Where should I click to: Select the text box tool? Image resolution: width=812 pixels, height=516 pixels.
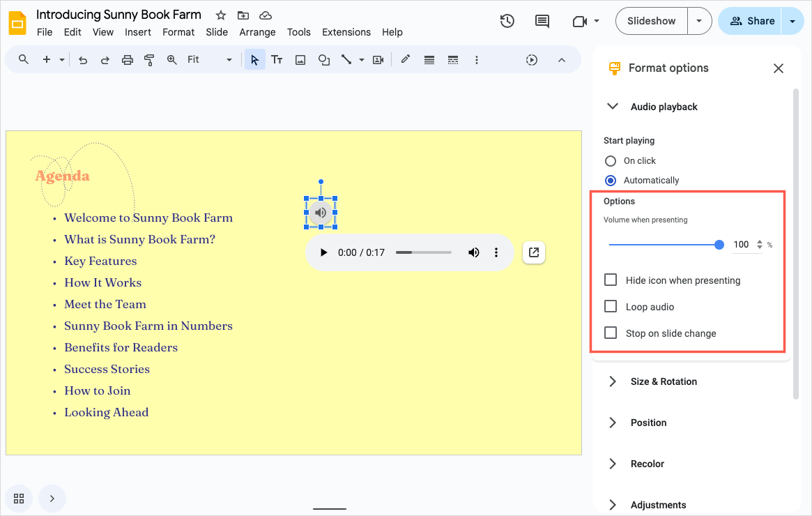pos(277,59)
